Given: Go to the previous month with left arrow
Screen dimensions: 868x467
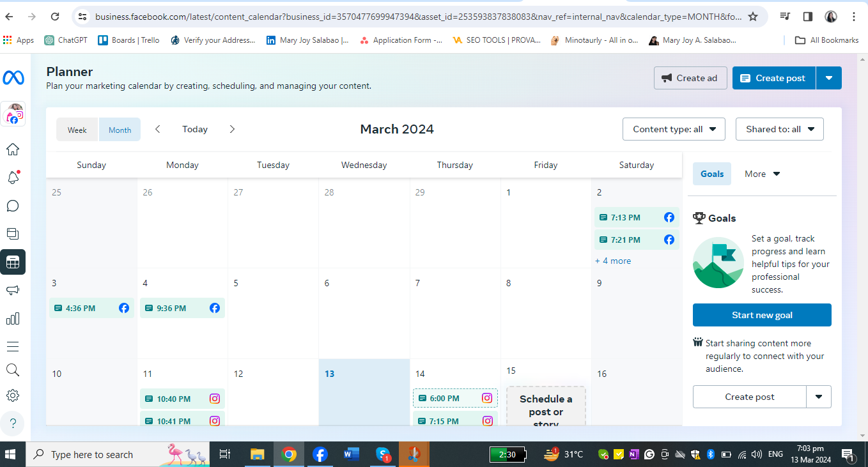Looking at the screenshot, I should [x=158, y=129].
